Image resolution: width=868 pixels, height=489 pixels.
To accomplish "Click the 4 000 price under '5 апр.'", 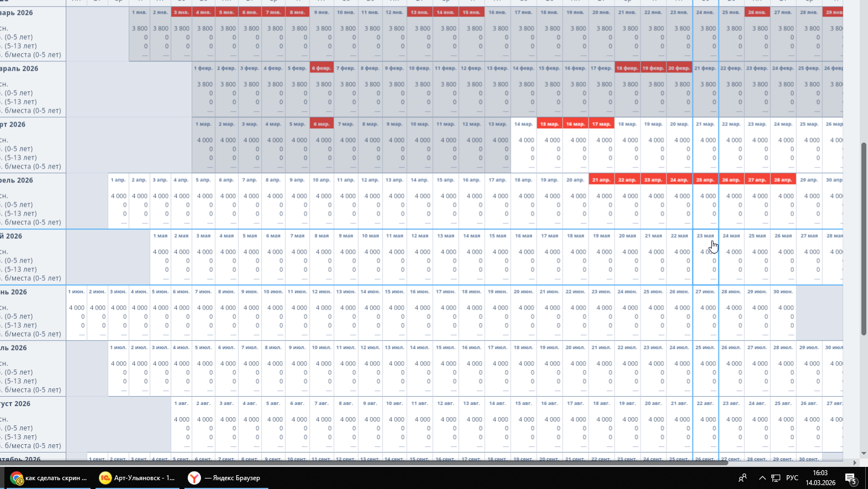I will coord(205,196).
